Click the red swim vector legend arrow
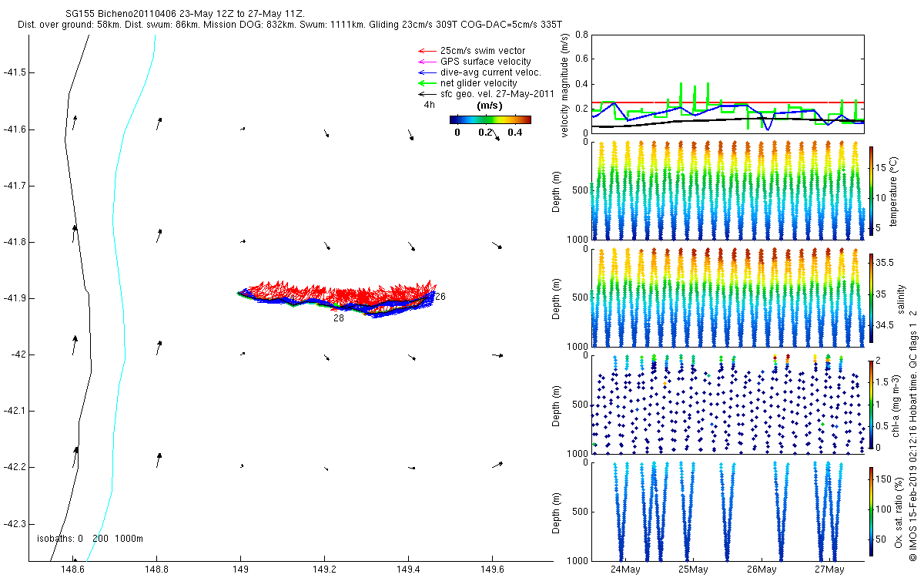 click(425, 51)
